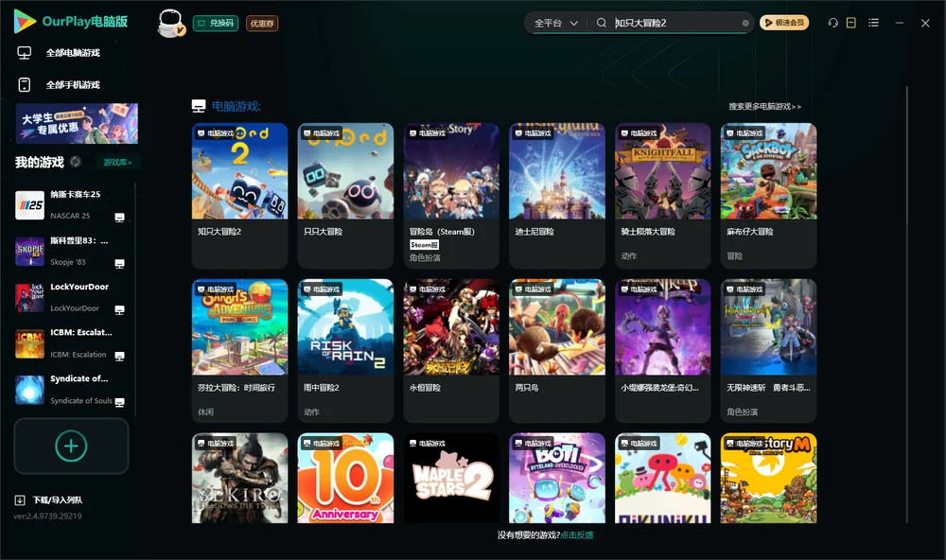Open the Sekiro game cover
Viewport: 946px width, 560px height.
click(x=239, y=478)
